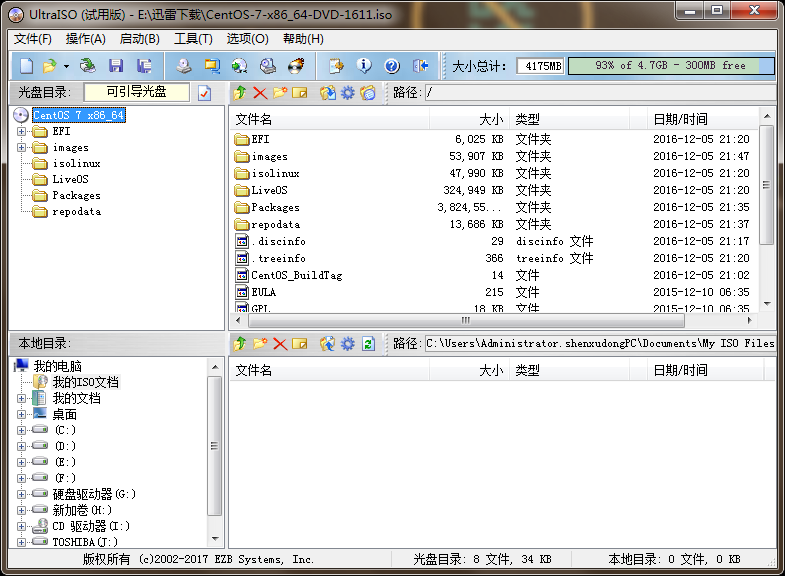Sort disc files by 文件名 column header
This screenshot has width=785, height=576.
[329, 119]
